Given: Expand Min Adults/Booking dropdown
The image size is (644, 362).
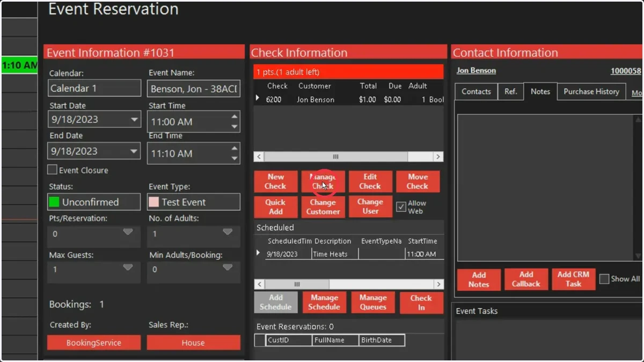Looking at the screenshot, I should coord(228,268).
